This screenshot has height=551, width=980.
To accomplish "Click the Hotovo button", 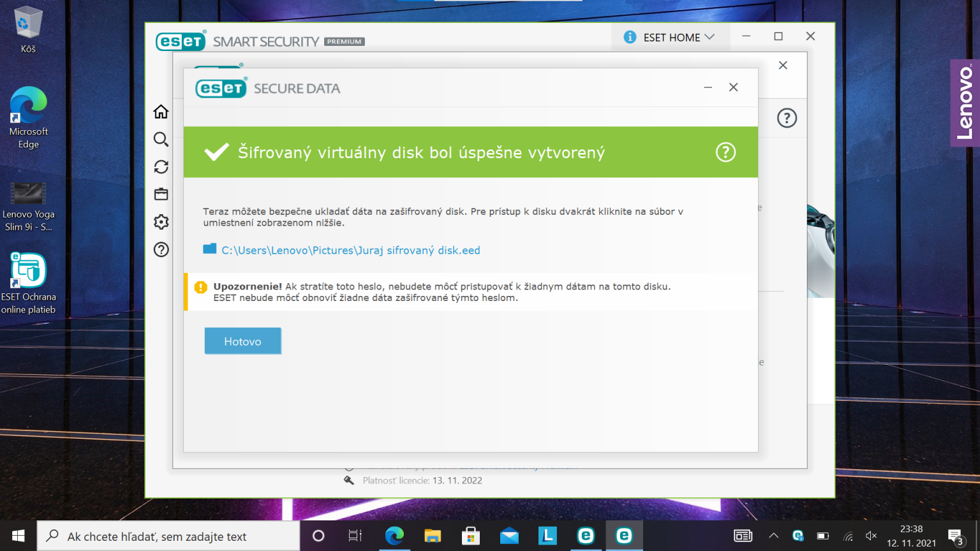I will 242,341.
